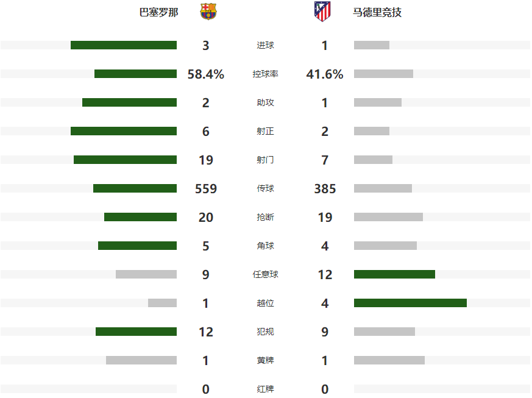Click the Atlético Madrid club crest

322,12
